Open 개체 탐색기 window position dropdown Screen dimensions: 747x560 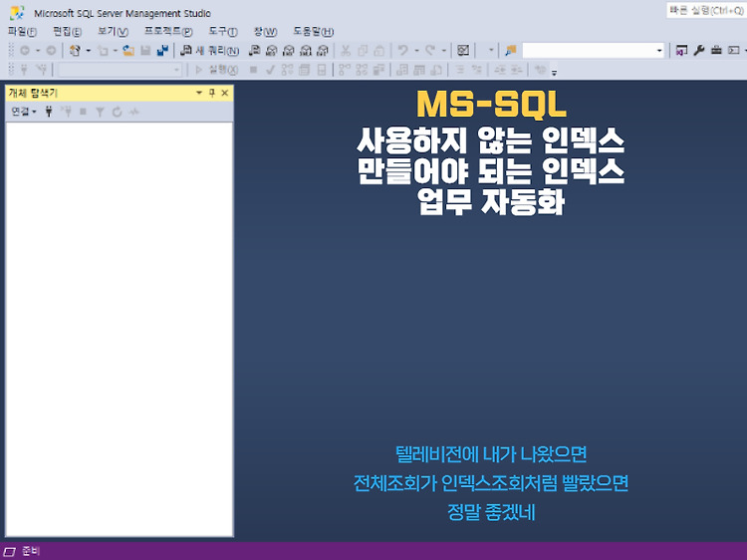[199, 93]
